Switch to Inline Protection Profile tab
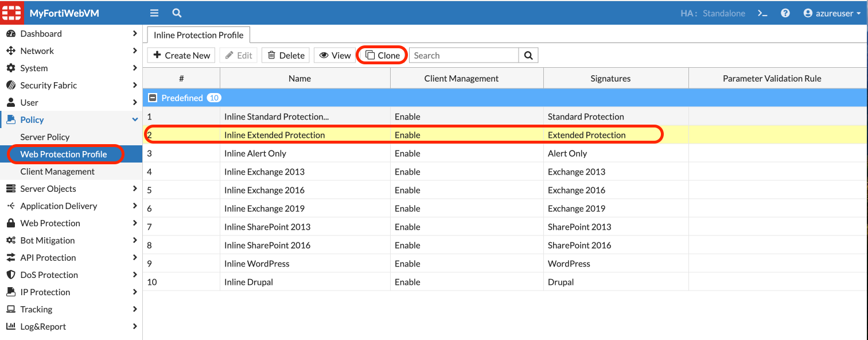The image size is (868, 340). tap(198, 35)
